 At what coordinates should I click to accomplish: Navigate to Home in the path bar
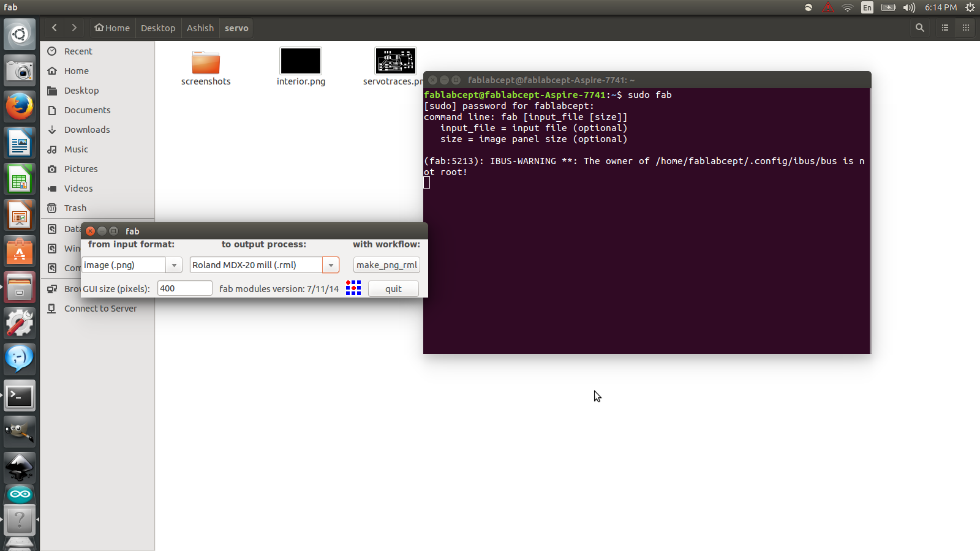[112, 28]
